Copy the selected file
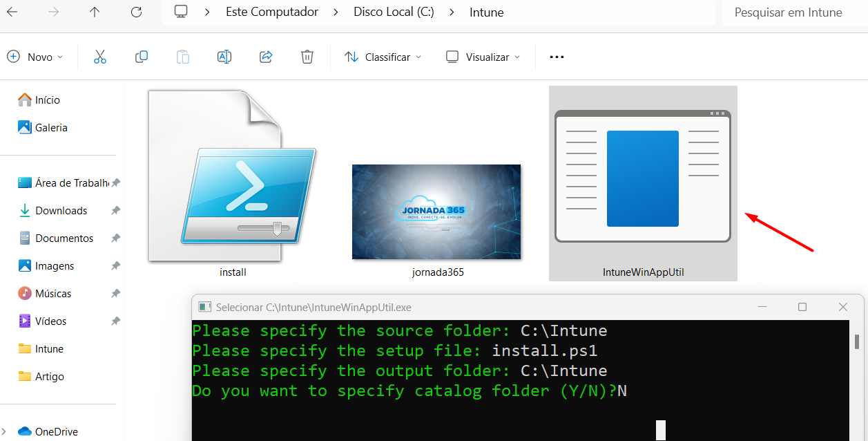The image size is (868, 441). [141, 56]
